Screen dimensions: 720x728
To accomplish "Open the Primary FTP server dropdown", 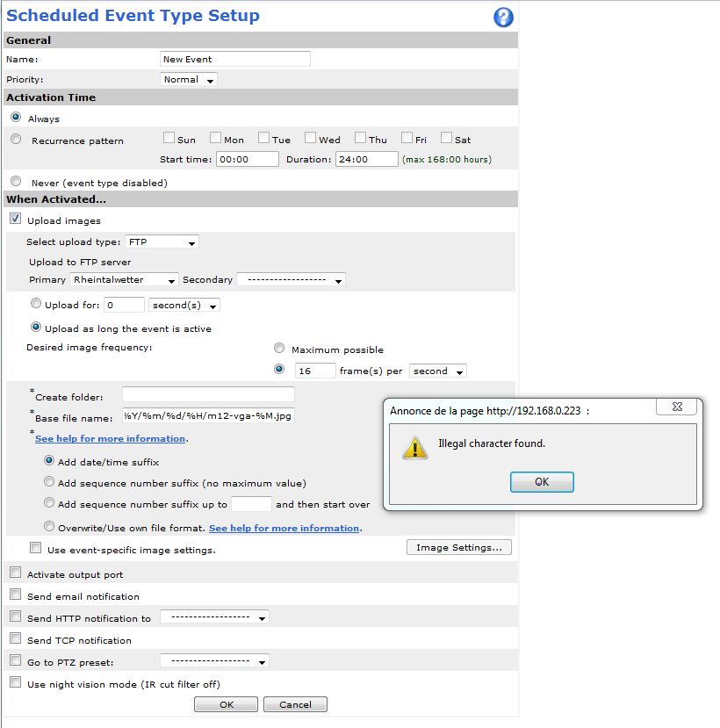I will click(124, 280).
